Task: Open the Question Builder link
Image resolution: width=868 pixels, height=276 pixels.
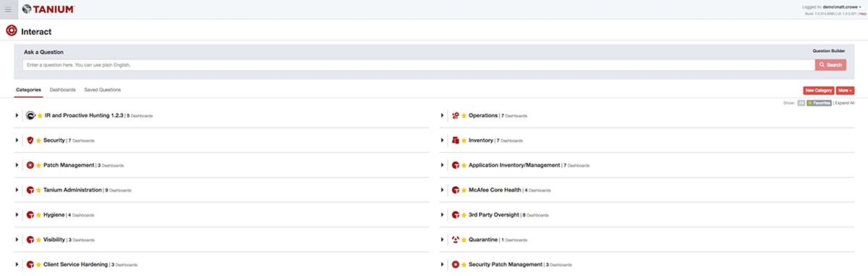Action: pos(828,51)
